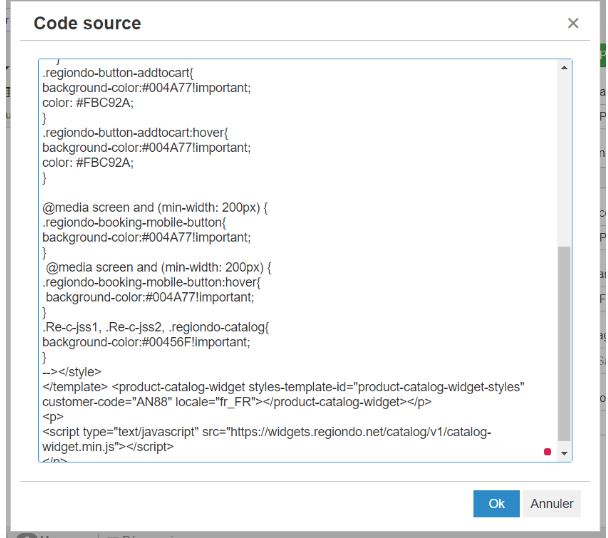Image resolution: width=608 pixels, height=538 pixels.
Task: Cancel with the Annuler button
Action: tap(551, 503)
